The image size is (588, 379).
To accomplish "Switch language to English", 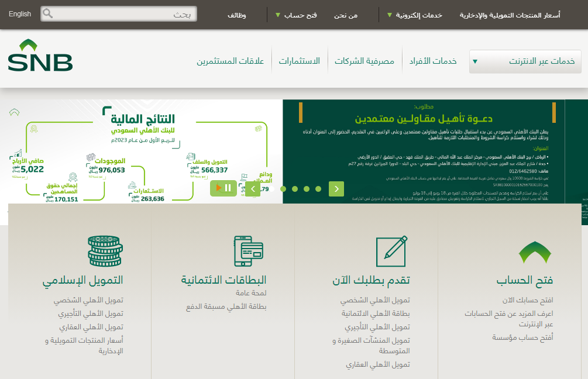I will 20,14.
